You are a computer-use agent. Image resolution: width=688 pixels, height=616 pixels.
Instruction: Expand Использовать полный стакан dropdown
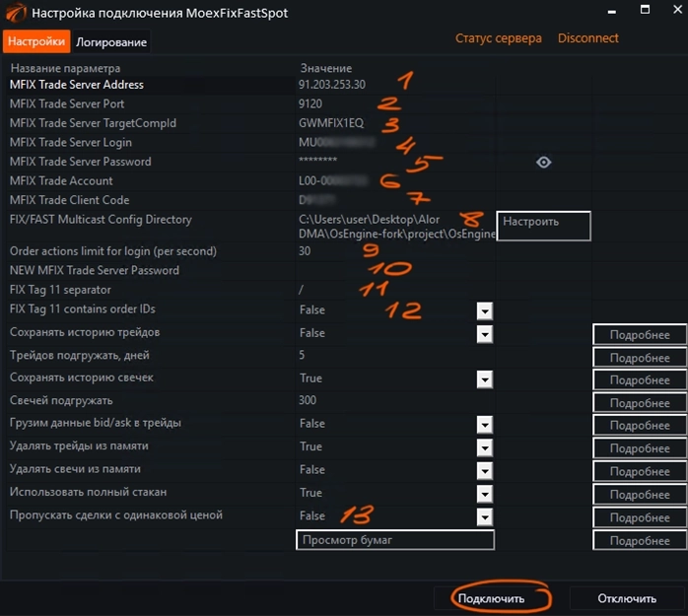(484, 494)
